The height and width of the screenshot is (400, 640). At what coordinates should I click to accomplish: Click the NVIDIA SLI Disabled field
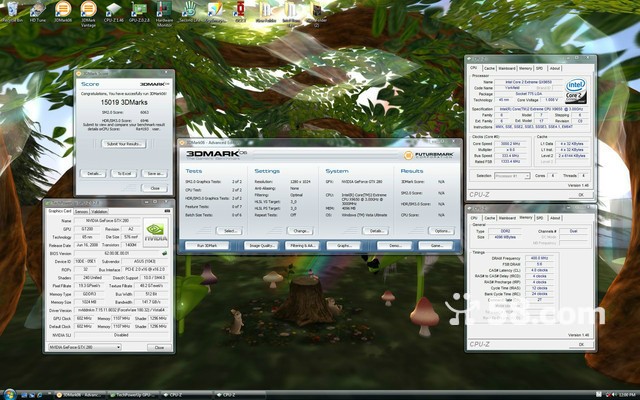tap(122, 335)
